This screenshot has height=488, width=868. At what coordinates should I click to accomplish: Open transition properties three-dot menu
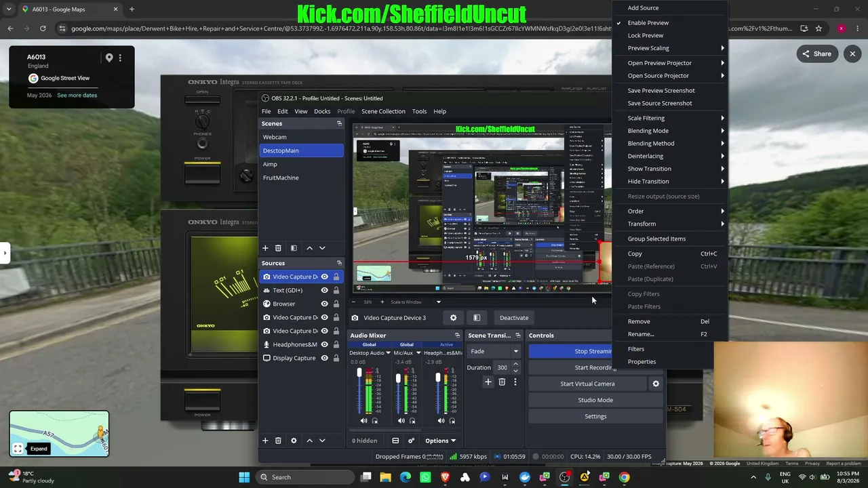coord(515,382)
